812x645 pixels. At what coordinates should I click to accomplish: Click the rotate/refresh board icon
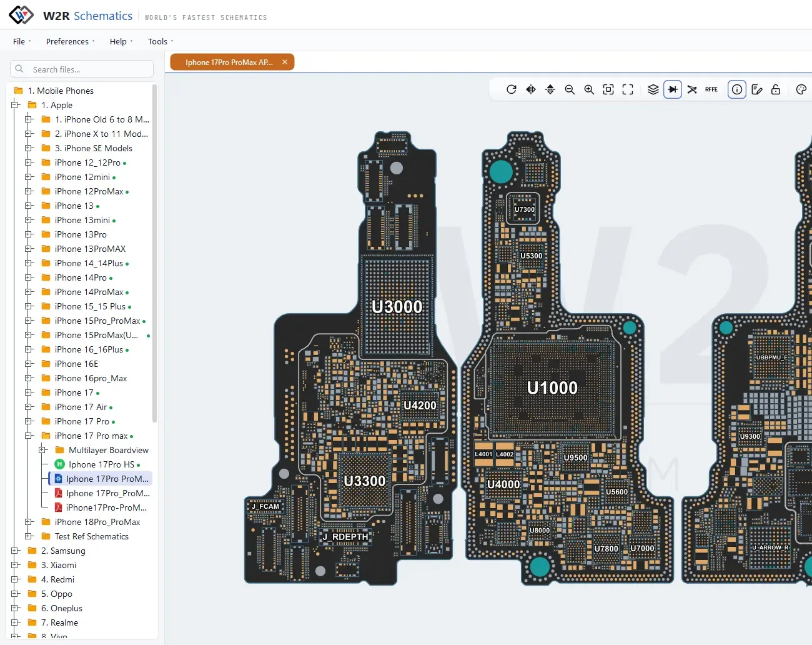(x=512, y=89)
